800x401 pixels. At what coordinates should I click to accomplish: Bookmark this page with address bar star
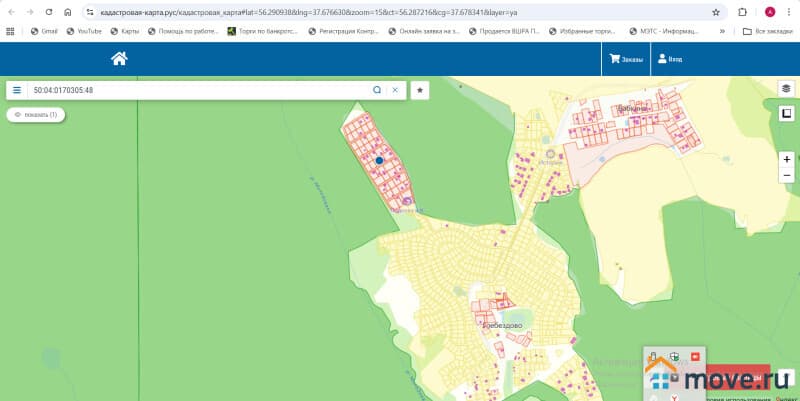coord(716,12)
